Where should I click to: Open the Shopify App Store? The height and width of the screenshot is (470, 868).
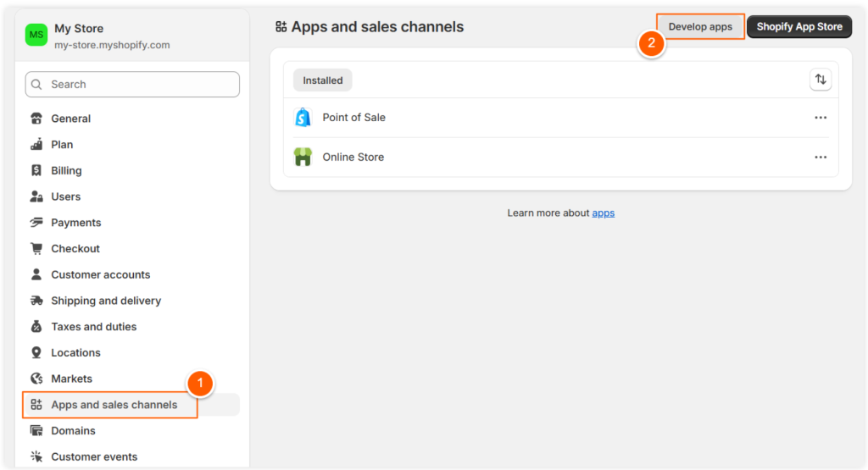click(799, 26)
